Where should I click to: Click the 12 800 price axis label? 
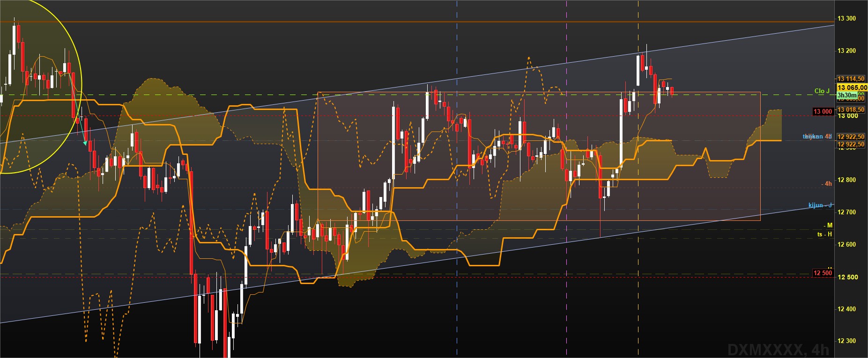tap(846, 180)
